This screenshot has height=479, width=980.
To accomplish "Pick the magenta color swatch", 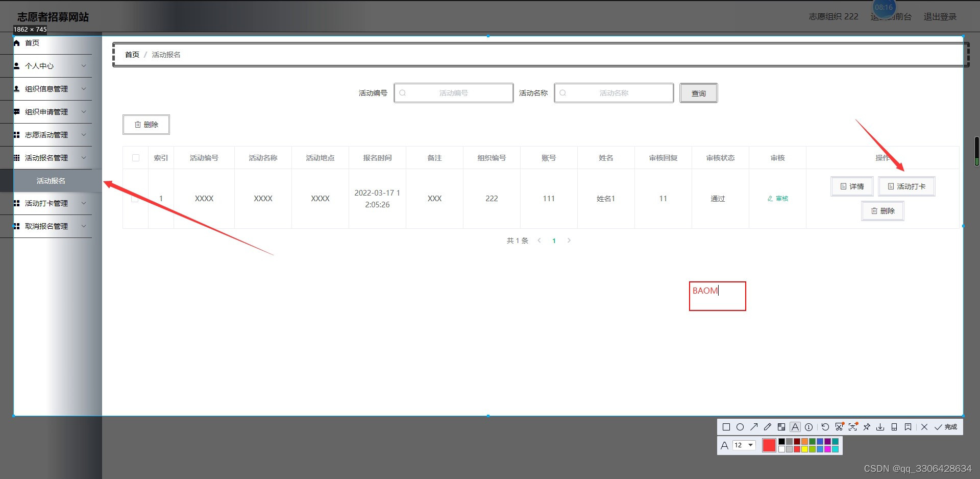I will [x=827, y=449].
